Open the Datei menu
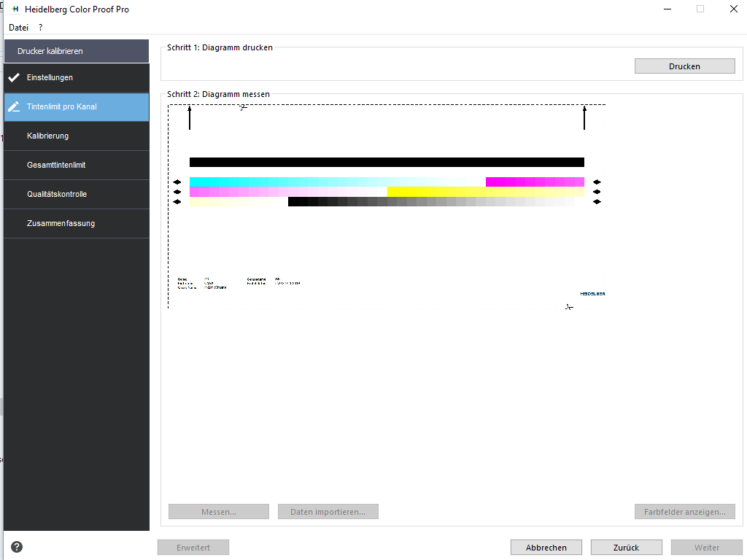This screenshot has width=747, height=560. 18,28
